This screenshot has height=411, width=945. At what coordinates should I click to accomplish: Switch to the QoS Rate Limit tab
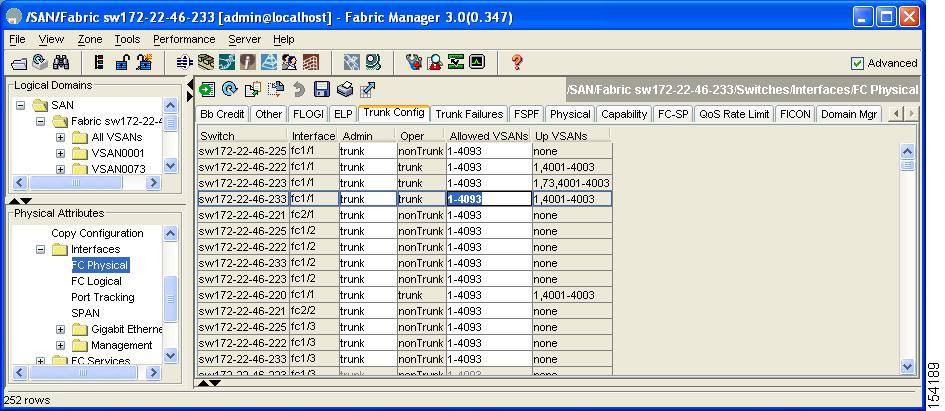[734, 114]
